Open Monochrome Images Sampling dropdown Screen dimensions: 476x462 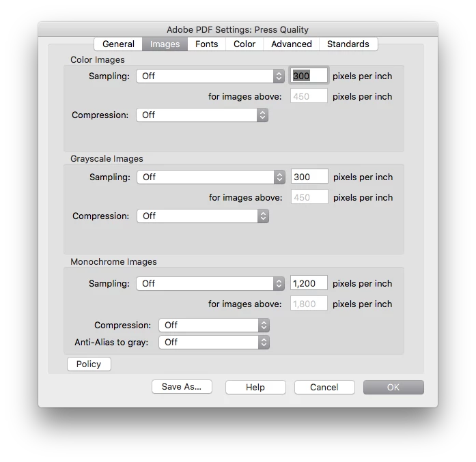[x=210, y=284]
